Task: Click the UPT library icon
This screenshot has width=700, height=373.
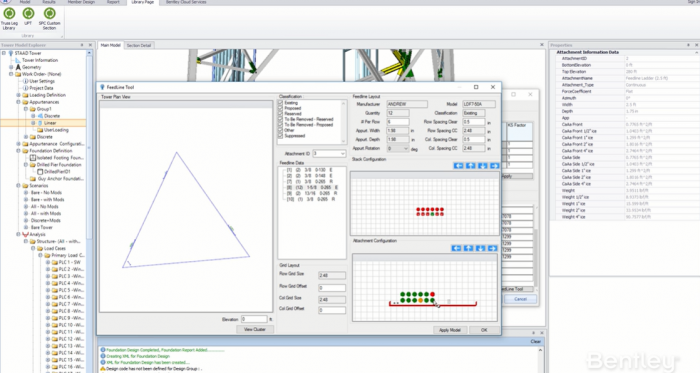Action: point(28,17)
